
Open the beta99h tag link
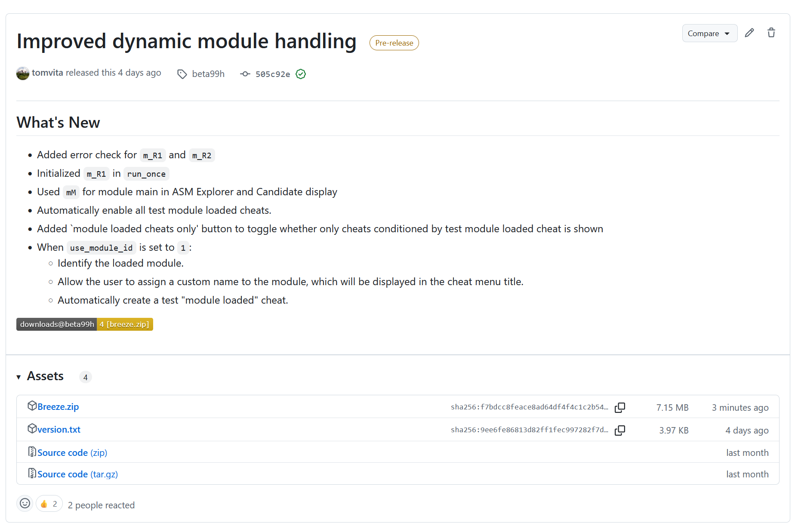pos(208,74)
